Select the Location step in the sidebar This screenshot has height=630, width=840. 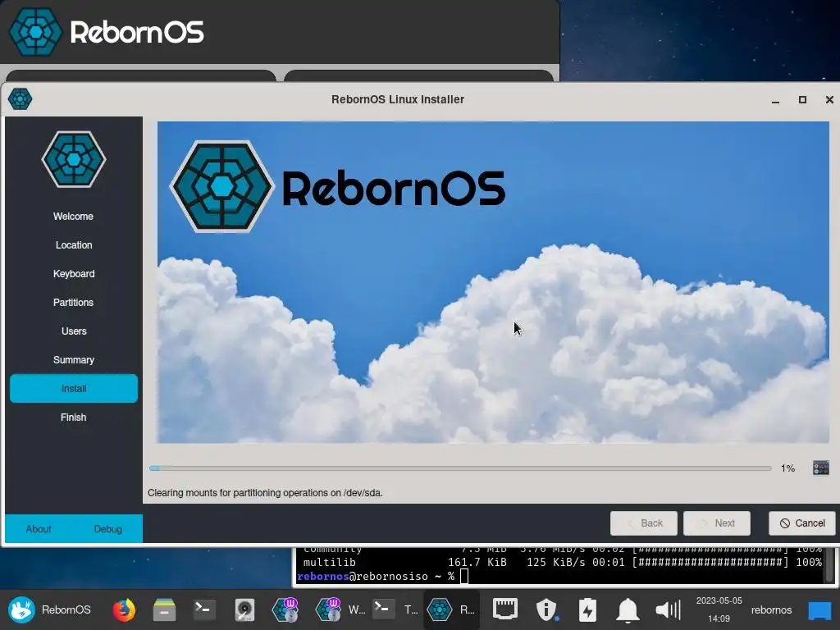point(73,244)
